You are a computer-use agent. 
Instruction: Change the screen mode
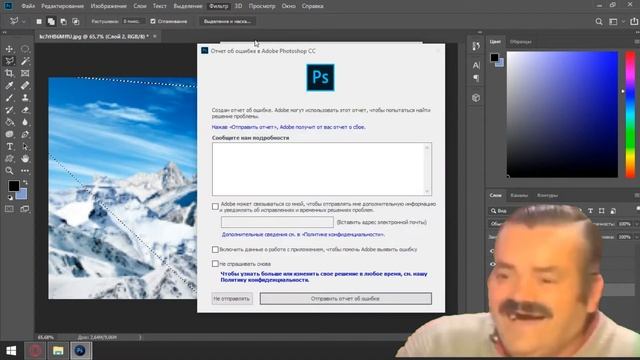[25, 209]
